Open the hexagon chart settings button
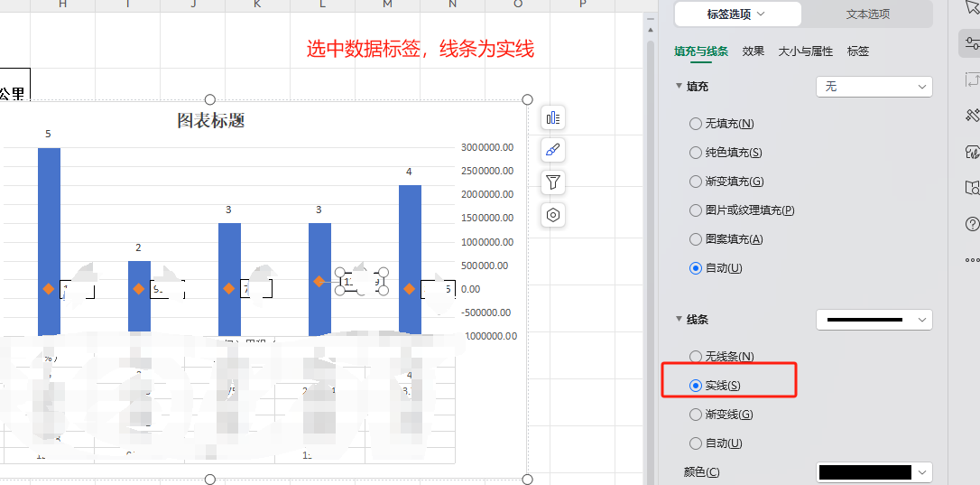This screenshot has height=485, width=980. 553,215
